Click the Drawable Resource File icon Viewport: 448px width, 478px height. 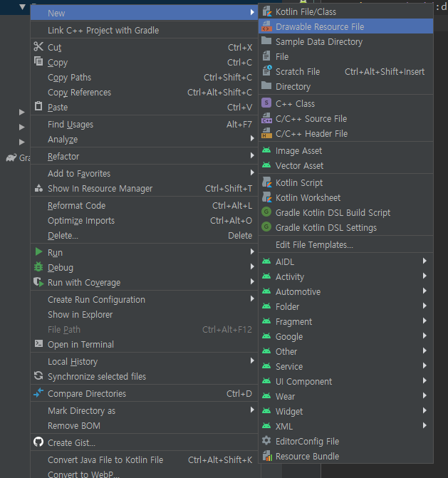tap(266, 26)
